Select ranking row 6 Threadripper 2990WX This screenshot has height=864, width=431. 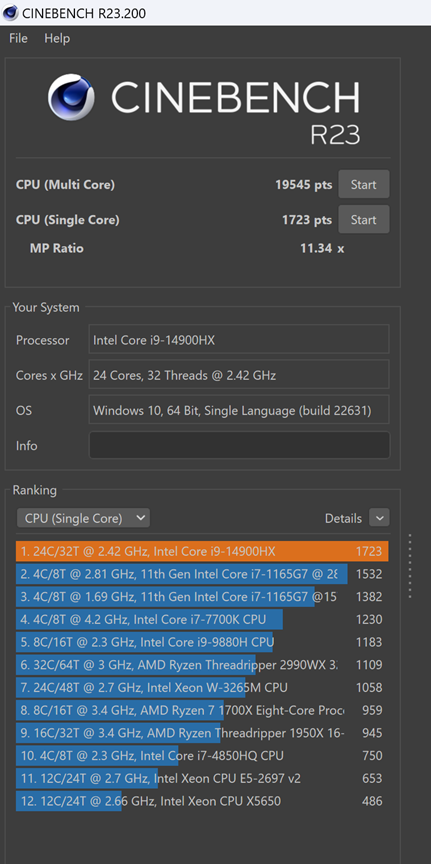pyautogui.click(x=202, y=665)
